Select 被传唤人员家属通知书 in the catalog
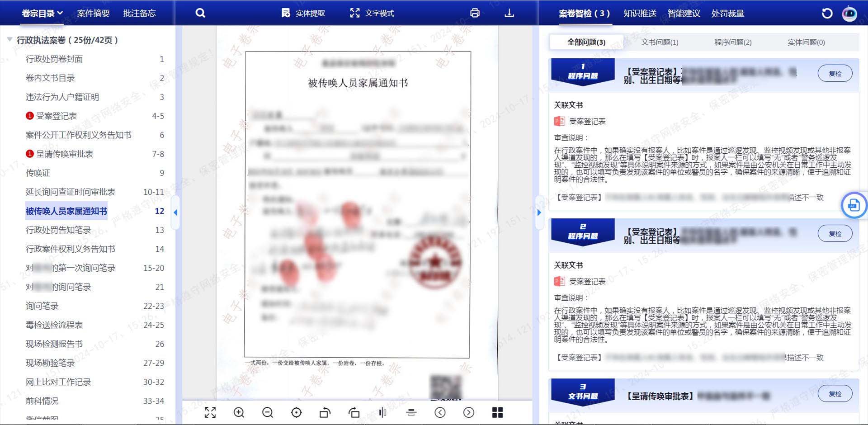Image resolution: width=868 pixels, height=425 pixels. [66, 211]
